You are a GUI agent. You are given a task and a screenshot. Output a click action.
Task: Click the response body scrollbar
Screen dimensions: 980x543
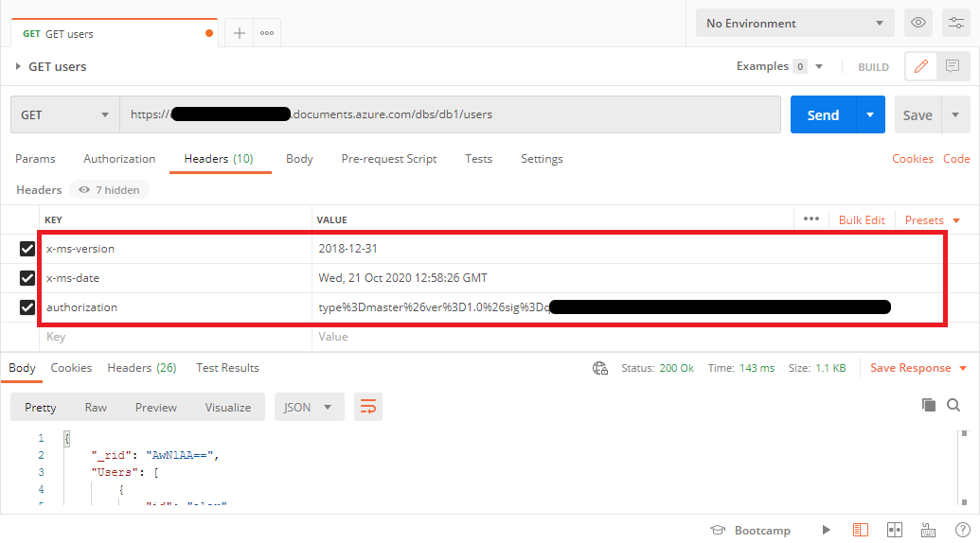[x=964, y=467]
